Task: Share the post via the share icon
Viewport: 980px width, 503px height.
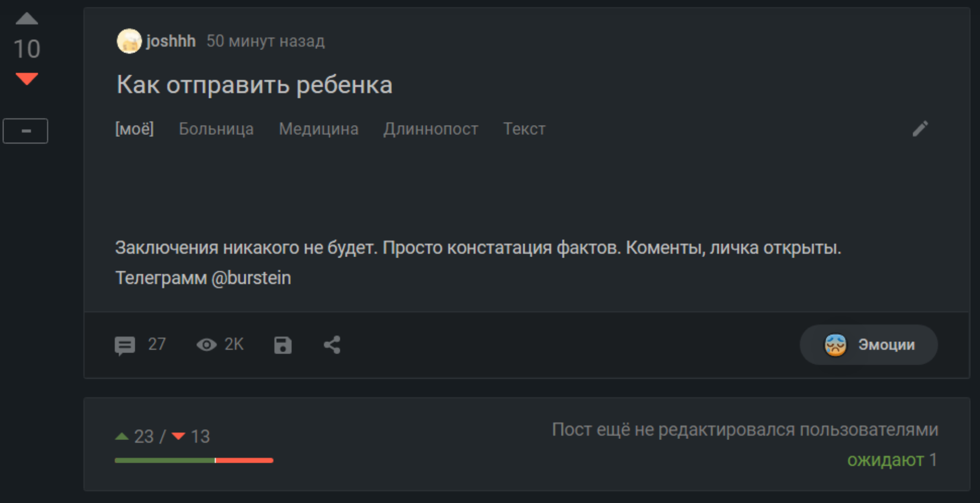Action: [332, 345]
